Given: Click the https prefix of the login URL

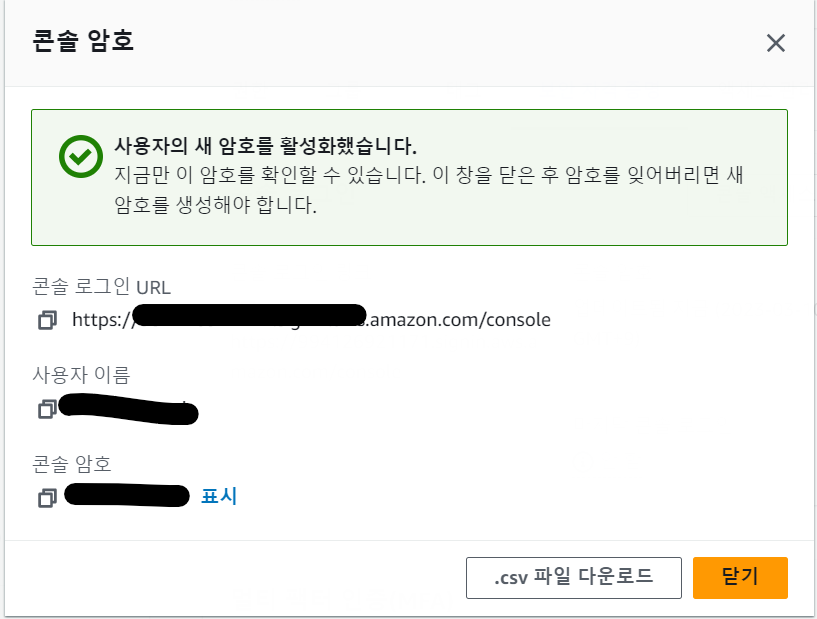Looking at the screenshot, I should click(100, 320).
